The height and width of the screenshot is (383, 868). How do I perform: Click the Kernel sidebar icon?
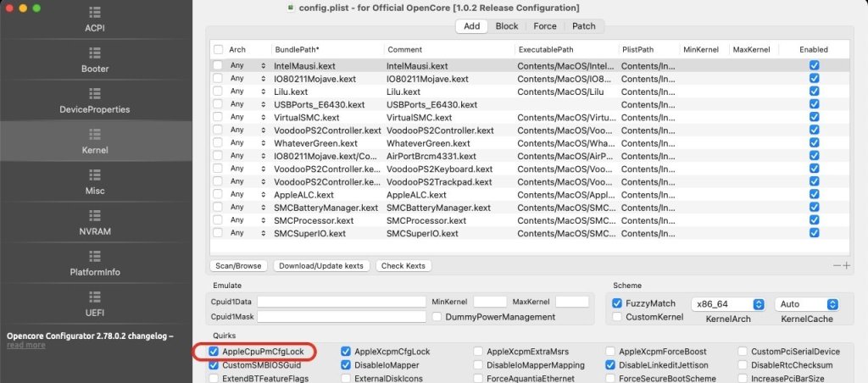[95, 134]
